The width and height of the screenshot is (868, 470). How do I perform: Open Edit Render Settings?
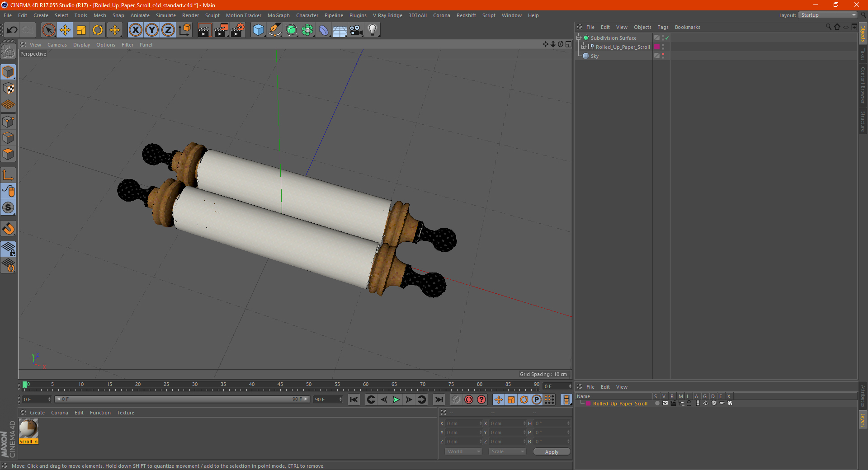point(238,30)
